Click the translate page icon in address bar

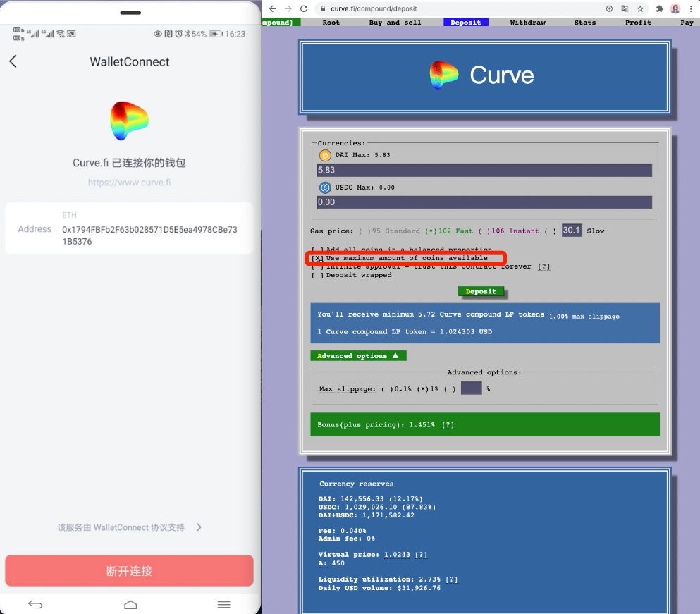(625, 8)
